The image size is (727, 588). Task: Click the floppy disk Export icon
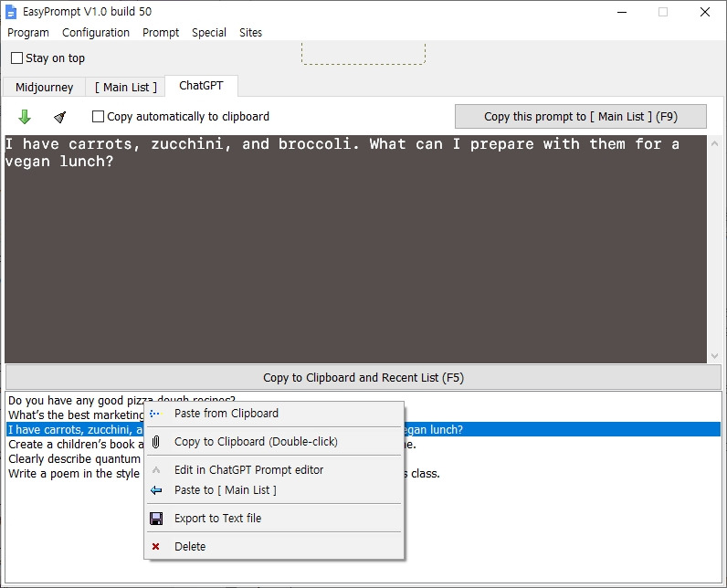click(x=156, y=518)
